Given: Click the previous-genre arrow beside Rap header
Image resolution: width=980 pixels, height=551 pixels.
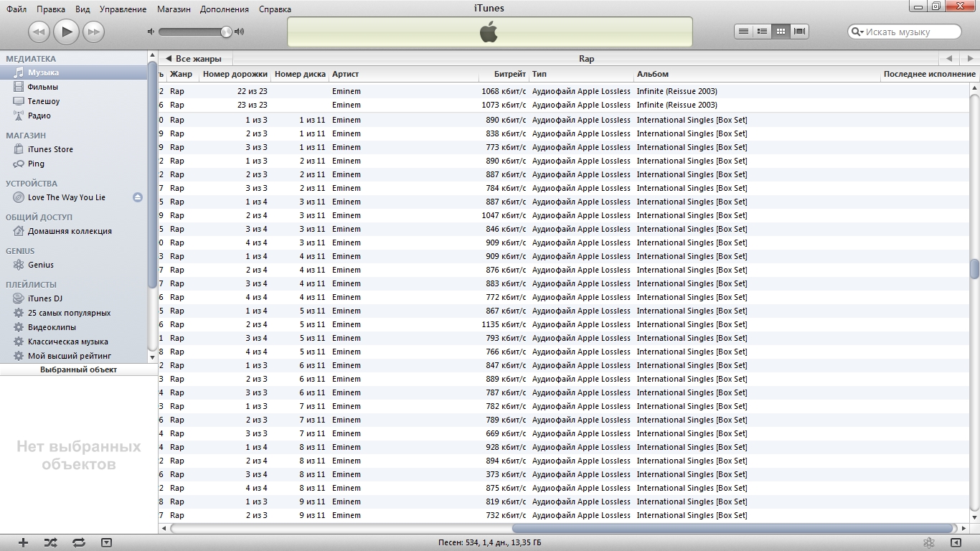Looking at the screenshot, I should click(949, 59).
